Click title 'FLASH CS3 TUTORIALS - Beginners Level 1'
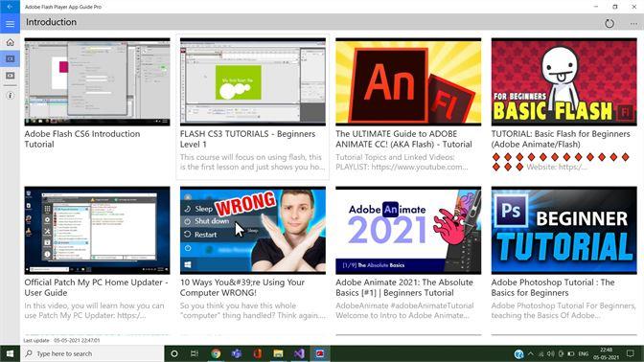644x362 pixels. point(247,139)
